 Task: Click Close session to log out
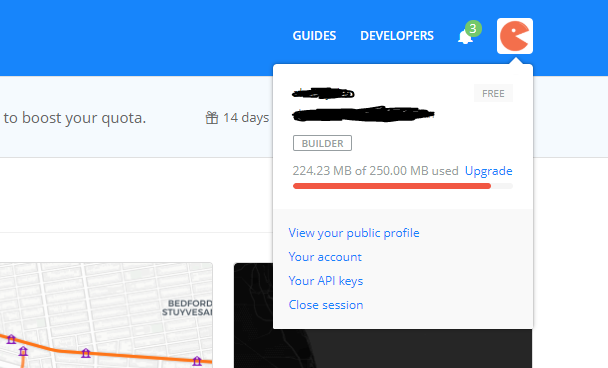326,305
